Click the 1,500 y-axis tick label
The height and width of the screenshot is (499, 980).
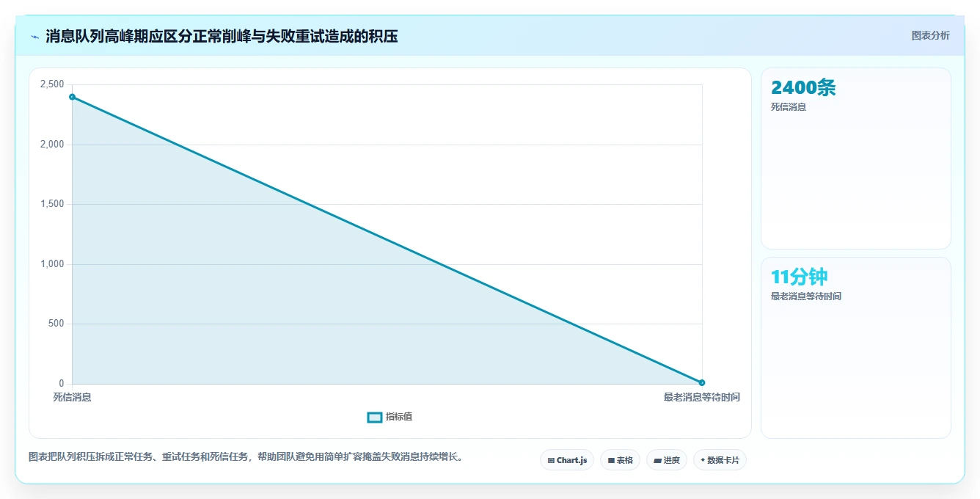click(52, 204)
